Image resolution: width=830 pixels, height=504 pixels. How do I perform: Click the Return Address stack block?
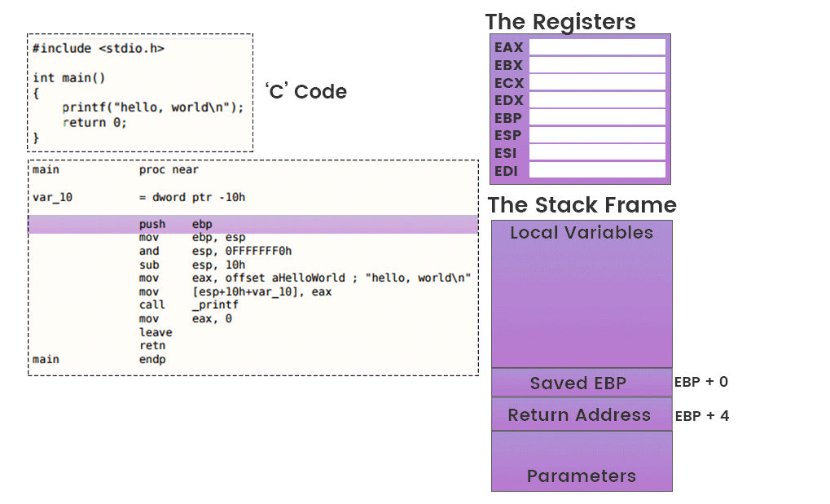point(582,415)
